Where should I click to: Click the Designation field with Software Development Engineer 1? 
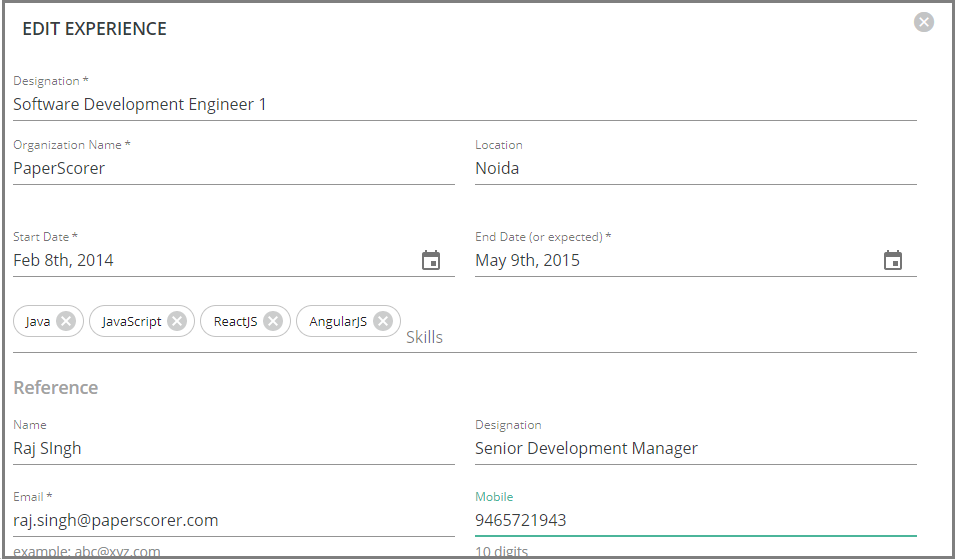point(464,105)
